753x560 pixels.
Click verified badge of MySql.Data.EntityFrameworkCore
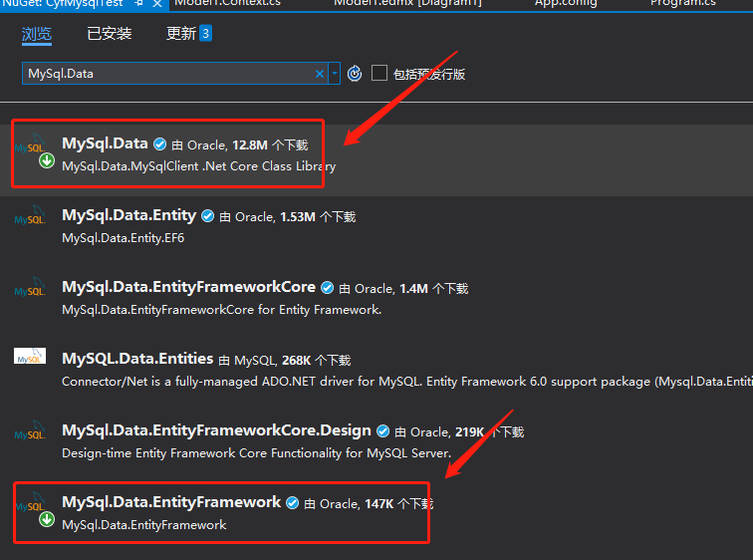pyautogui.click(x=327, y=288)
